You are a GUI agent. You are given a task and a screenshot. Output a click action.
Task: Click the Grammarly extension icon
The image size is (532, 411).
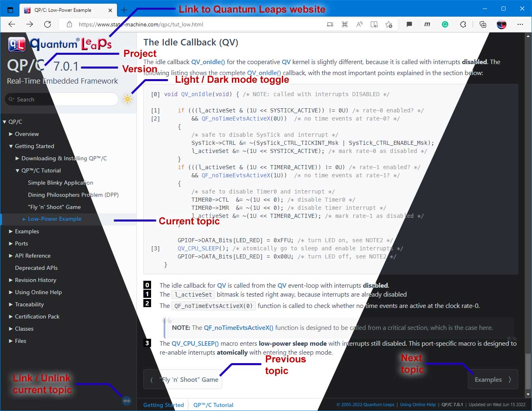click(x=445, y=24)
